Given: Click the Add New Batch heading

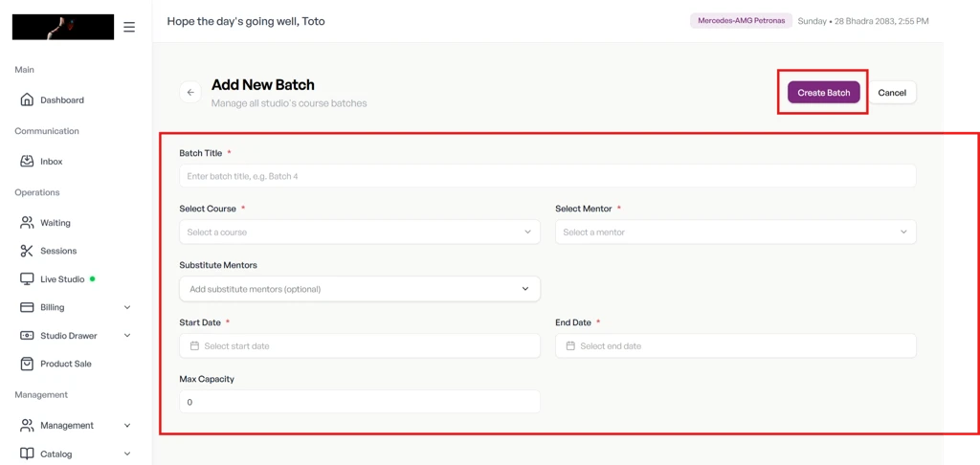Looking at the screenshot, I should tap(263, 85).
